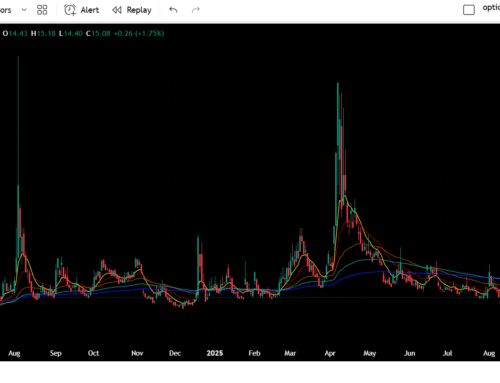Click the change value +0.26 (+1.75%)
This screenshot has width=500, height=383.
point(139,33)
